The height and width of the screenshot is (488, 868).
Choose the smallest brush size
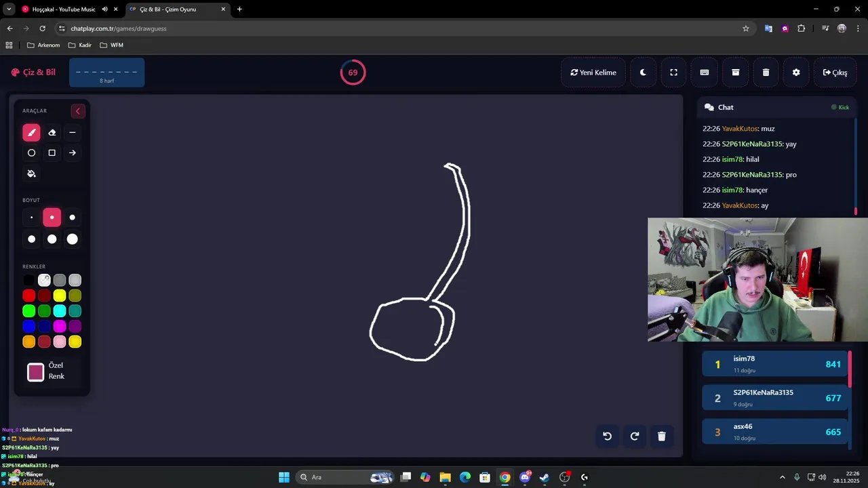point(31,218)
